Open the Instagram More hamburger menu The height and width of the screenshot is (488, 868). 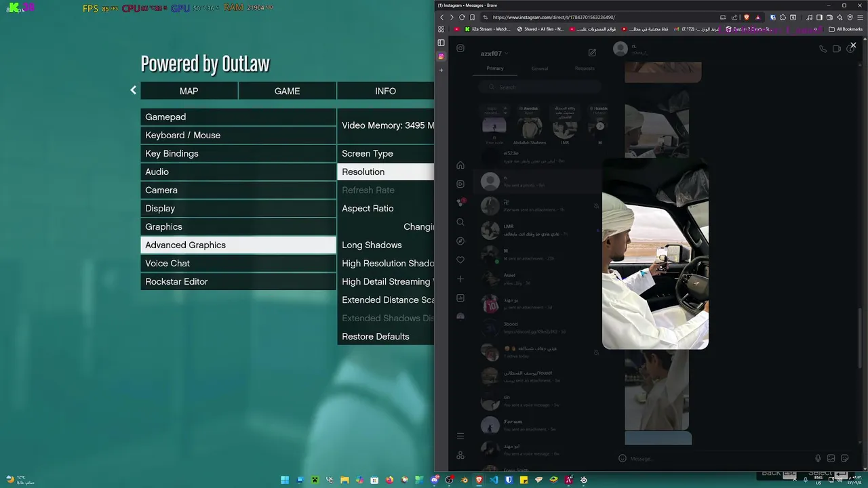pyautogui.click(x=460, y=436)
